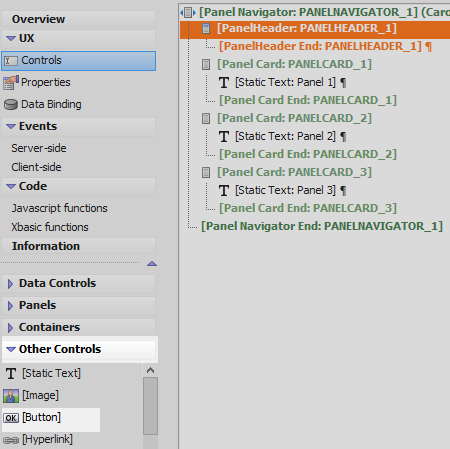450x449 pixels.
Task: Go to Server-side events
Action: click(39, 148)
